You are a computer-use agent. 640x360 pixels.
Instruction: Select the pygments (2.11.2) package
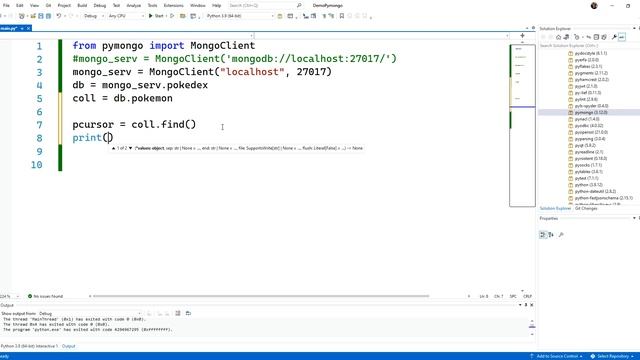[591, 73]
